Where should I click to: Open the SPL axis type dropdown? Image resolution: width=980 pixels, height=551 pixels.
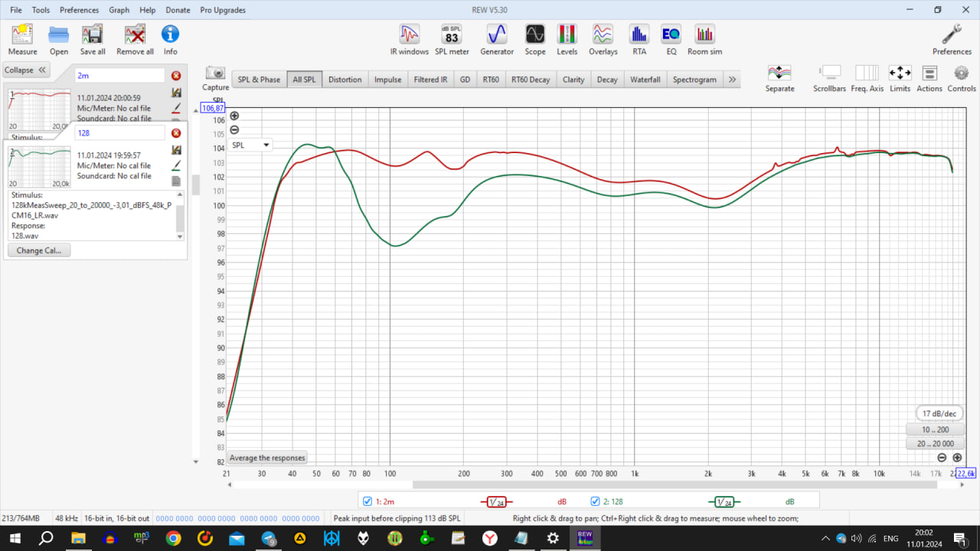(251, 145)
